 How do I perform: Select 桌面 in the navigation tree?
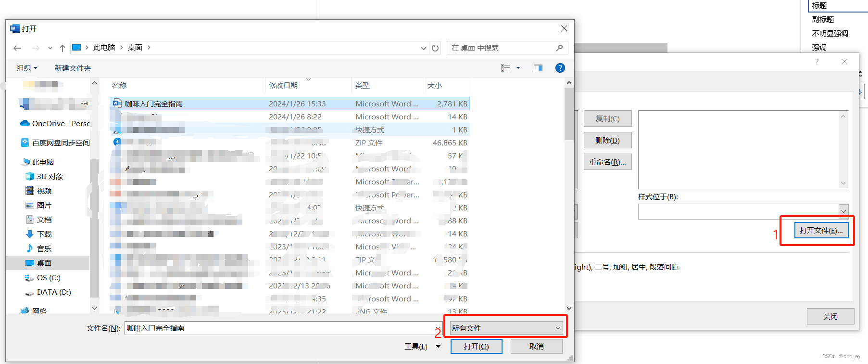(47, 263)
